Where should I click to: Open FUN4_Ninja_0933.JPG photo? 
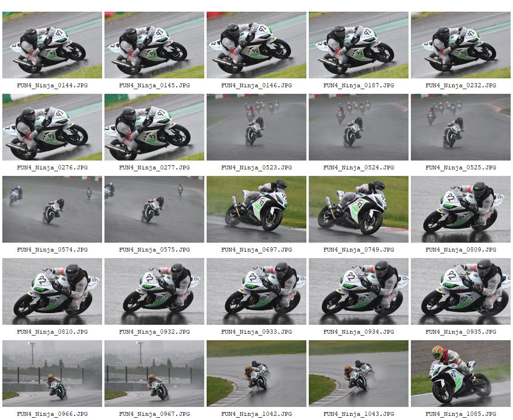(x=256, y=292)
